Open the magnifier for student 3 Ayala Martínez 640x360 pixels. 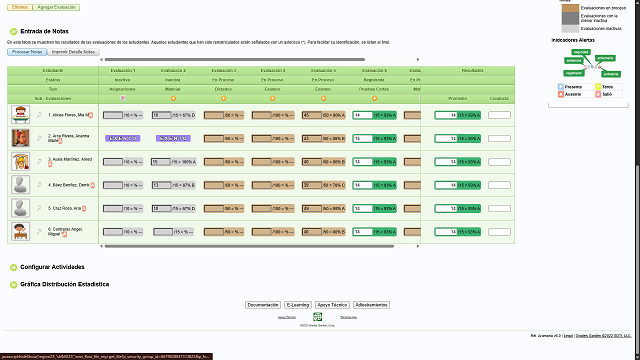point(40,162)
